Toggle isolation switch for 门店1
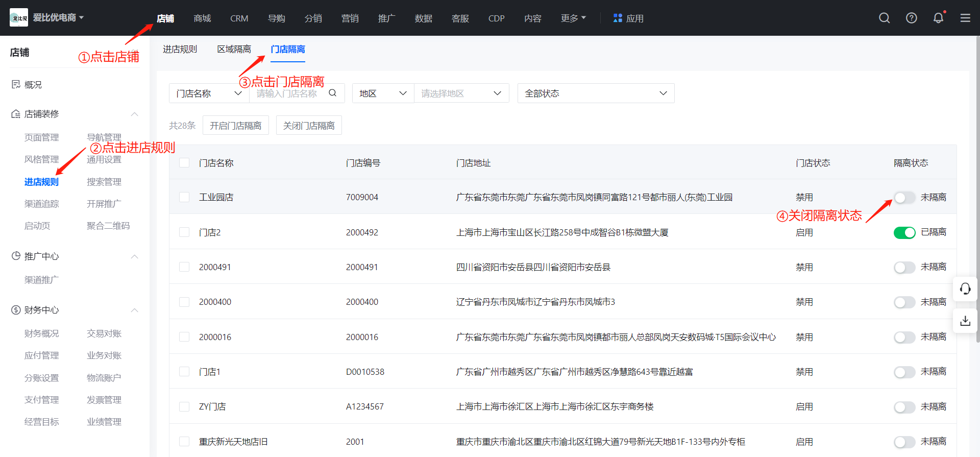980x457 pixels. [904, 372]
